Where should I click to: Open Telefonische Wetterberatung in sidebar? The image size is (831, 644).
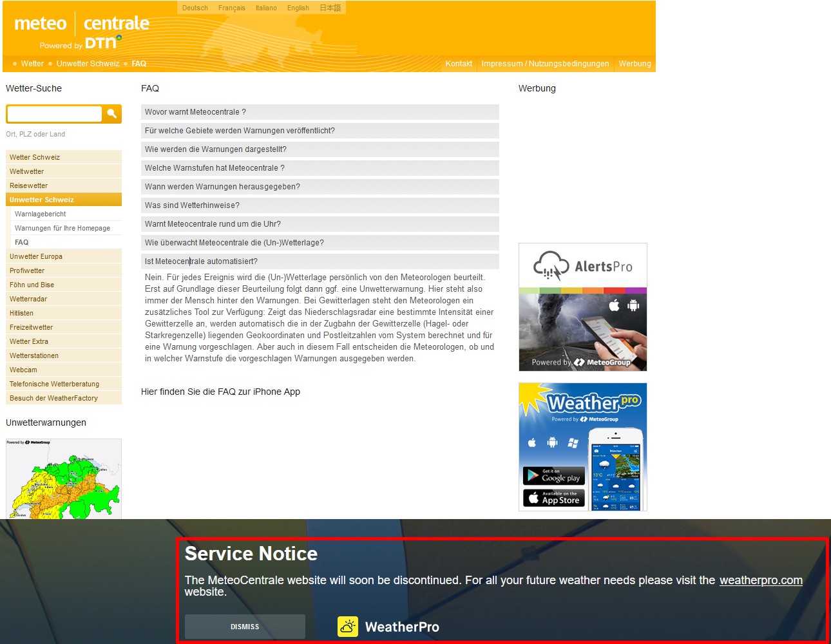click(x=64, y=384)
